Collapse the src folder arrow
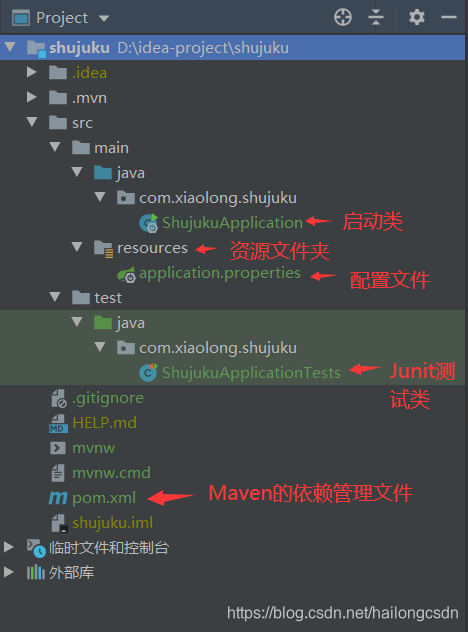Viewport: 468px width, 632px height. pos(32,122)
